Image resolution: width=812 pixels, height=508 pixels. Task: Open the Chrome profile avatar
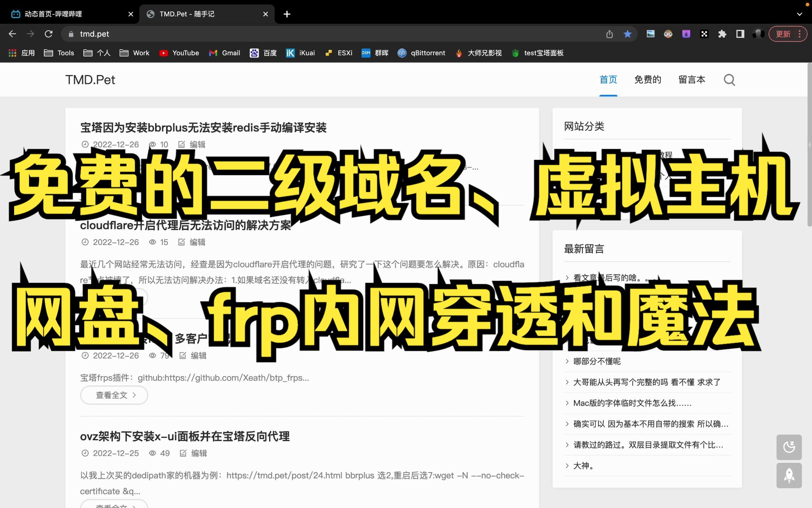coord(758,34)
